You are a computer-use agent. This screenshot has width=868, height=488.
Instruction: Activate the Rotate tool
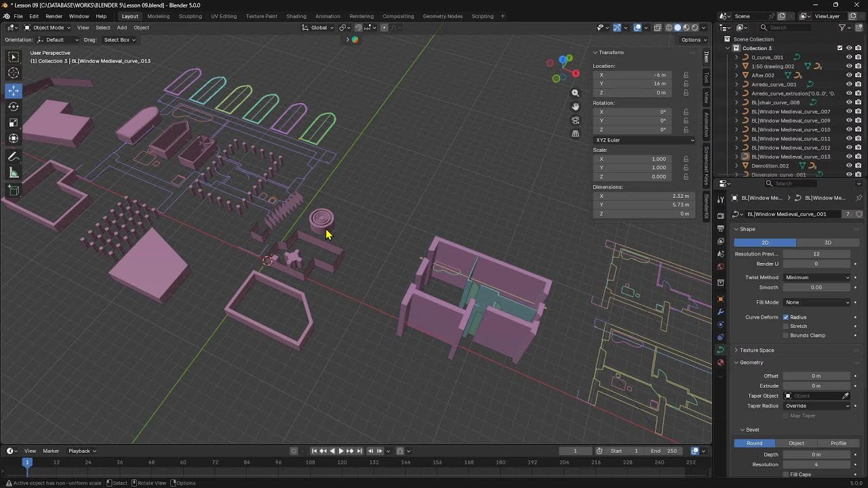[14, 106]
